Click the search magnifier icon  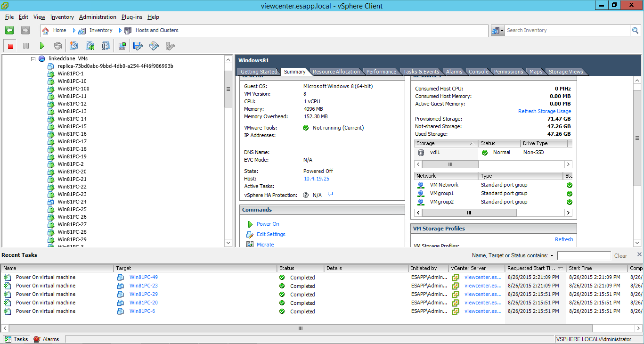coord(636,30)
